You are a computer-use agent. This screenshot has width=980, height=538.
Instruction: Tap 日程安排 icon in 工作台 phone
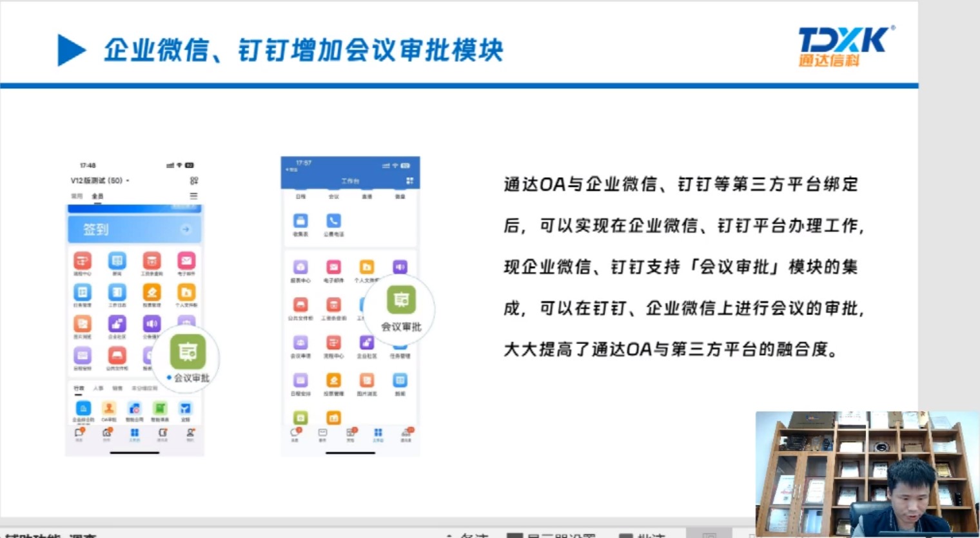point(300,380)
